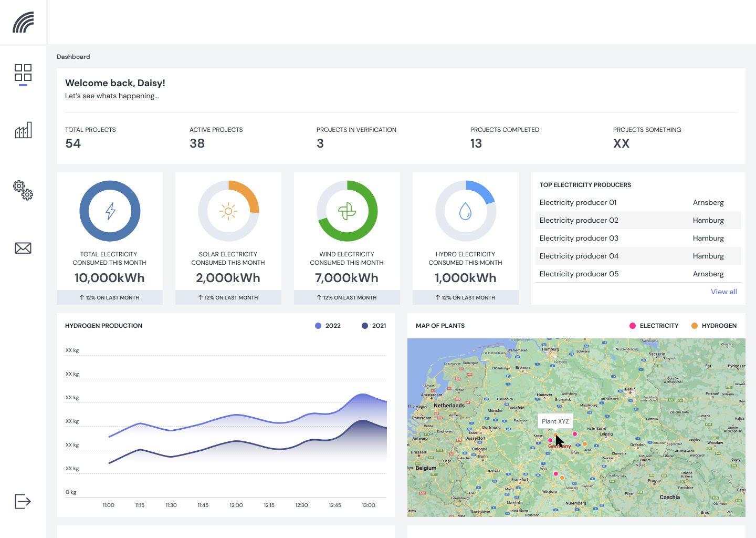Toggle the Electricity legend on map
Screen dimensions: 756x538
click(654, 326)
